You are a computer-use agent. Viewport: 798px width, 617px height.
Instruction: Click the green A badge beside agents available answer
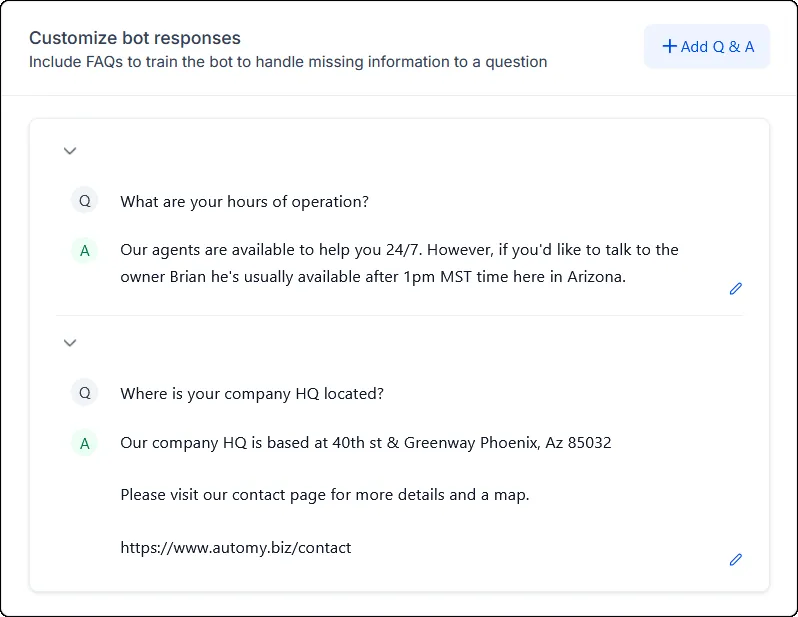pyautogui.click(x=84, y=250)
